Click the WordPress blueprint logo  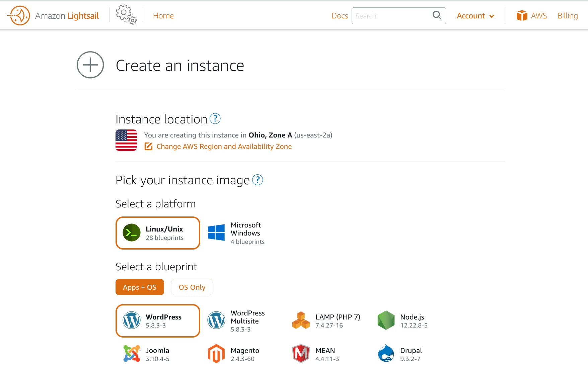(x=132, y=320)
